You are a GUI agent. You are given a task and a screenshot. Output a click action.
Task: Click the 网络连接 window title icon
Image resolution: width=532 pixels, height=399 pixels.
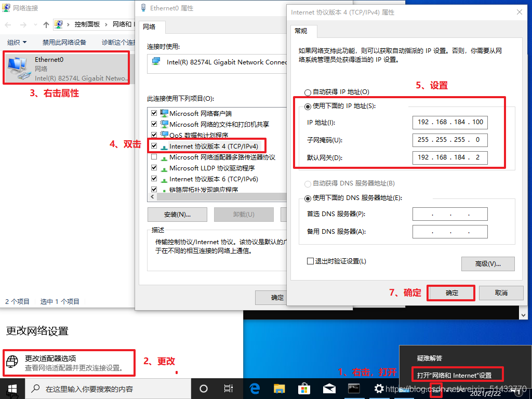tap(6, 7)
